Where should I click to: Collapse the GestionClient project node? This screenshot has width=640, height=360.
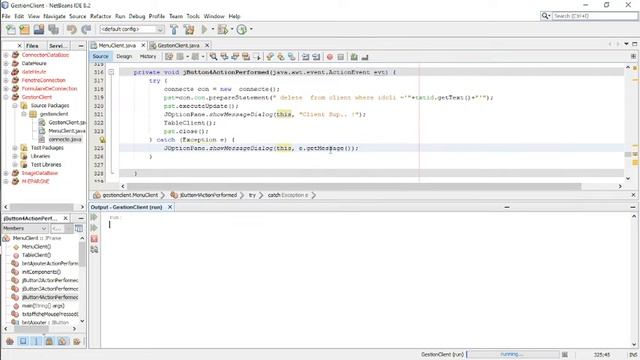pos(6,97)
